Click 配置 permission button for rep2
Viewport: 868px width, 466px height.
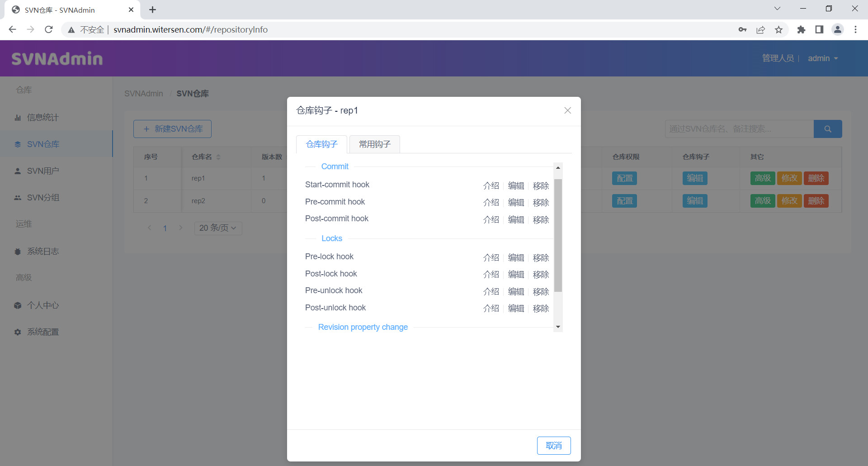click(625, 201)
